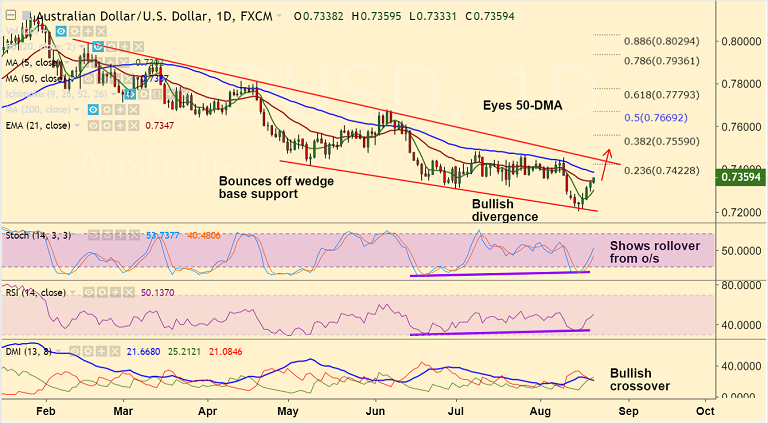The height and width of the screenshot is (423, 768).
Task: Open dropdown next to FXCM symbol title
Action: [x=279, y=16]
